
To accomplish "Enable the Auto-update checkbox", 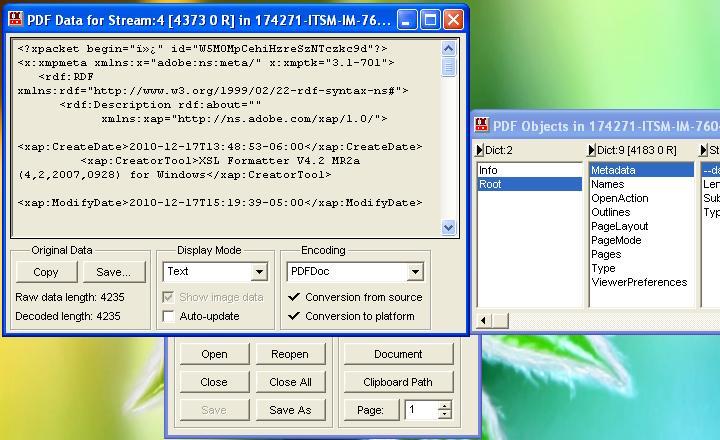I will tap(169, 316).
